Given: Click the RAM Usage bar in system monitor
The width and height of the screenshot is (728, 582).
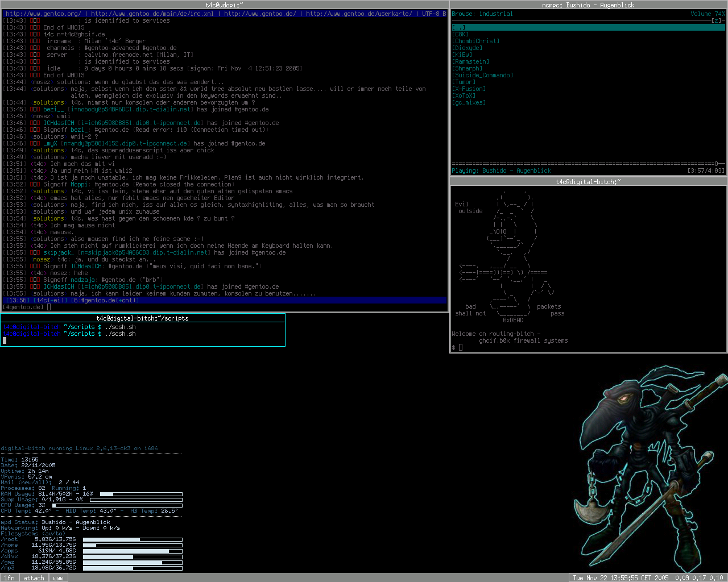Looking at the screenshot, I should click(x=141, y=494).
